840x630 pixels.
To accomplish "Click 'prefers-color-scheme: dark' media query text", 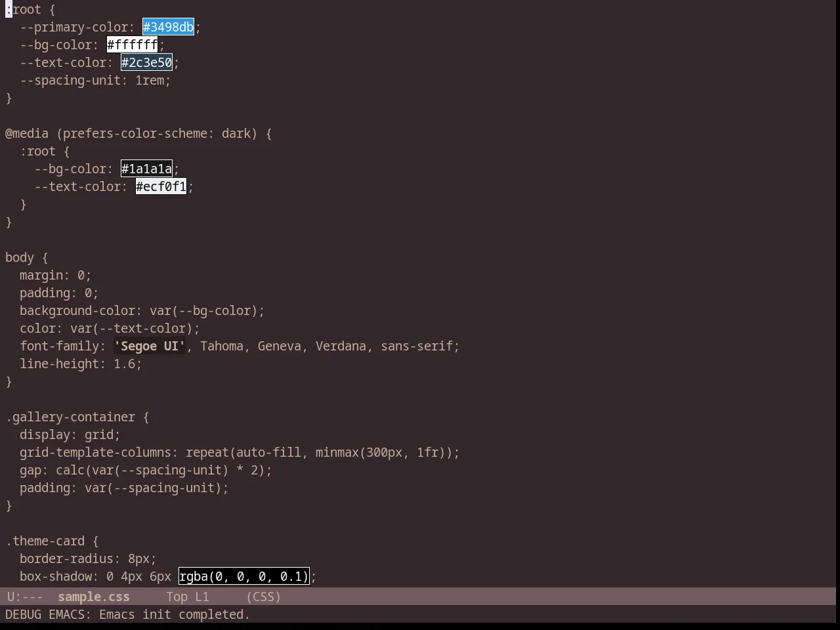I will click(x=157, y=133).
